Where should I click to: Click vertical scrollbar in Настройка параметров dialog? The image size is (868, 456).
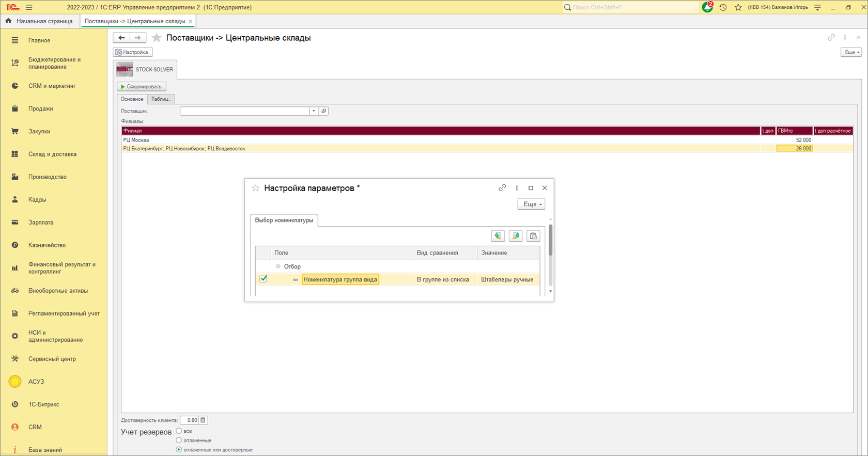pos(551,240)
